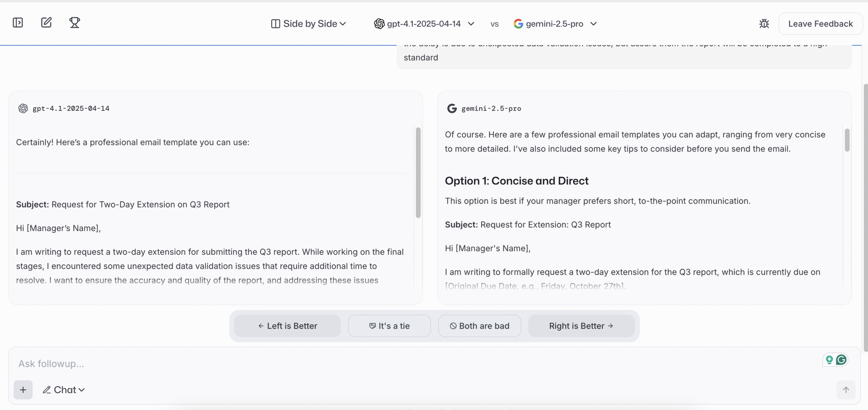The width and height of the screenshot is (868, 410).
Task: Expand the gemini-2.5-pro model dropdown
Action: pos(555,24)
